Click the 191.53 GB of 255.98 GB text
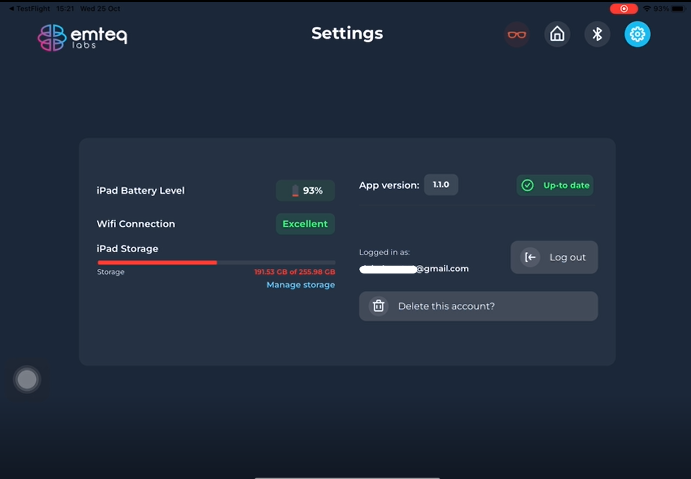 294,272
